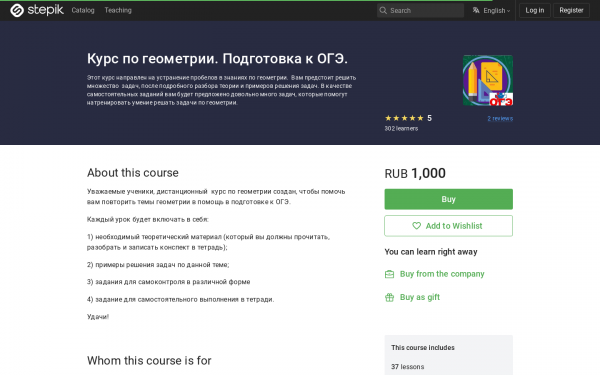The width and height of the screenshot is (600, 375).
Task: Click the Whom this course is for heading
Action: coord(149,360)
